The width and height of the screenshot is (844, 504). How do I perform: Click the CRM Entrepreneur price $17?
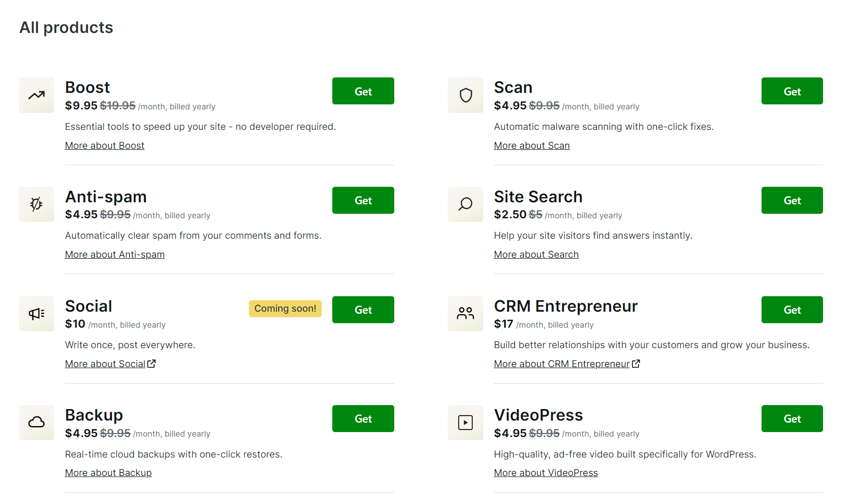point(503,324)
